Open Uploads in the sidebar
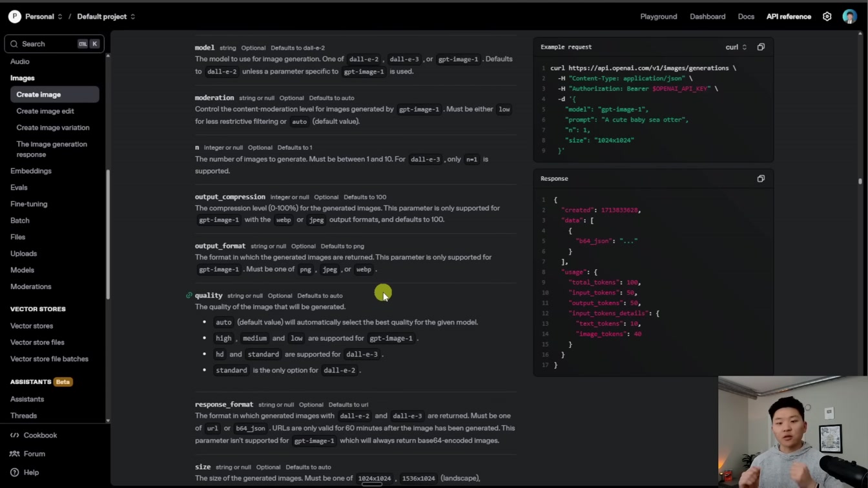 [24, 254]
